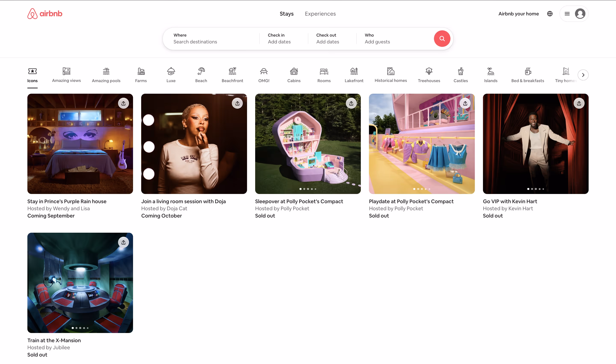Select the OMG! category
The height and width of the screenshot is (364, 616).
pos(264,75)
